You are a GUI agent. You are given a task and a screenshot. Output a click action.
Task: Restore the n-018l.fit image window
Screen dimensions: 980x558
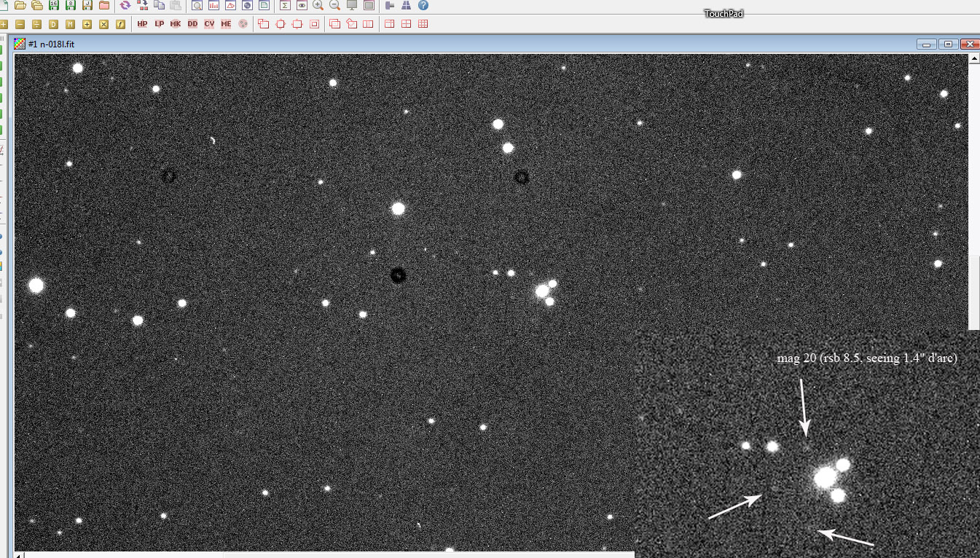(x=949, y=44)
